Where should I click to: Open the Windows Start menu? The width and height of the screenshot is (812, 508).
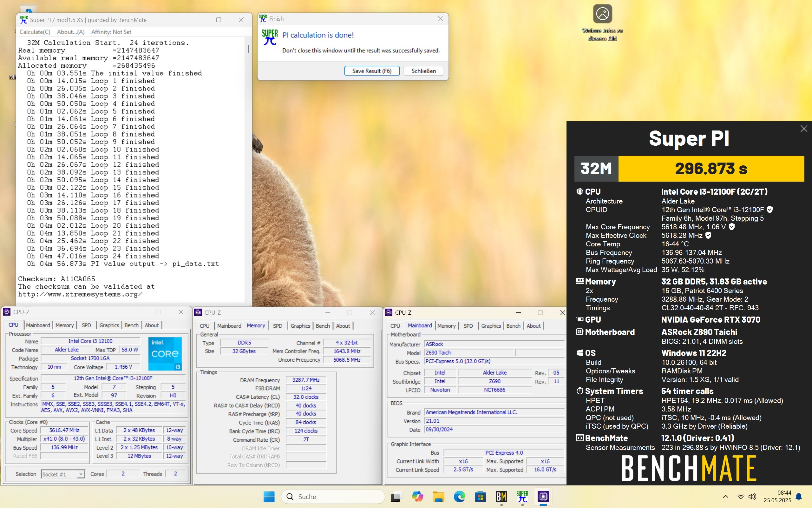tap(269, 497)
